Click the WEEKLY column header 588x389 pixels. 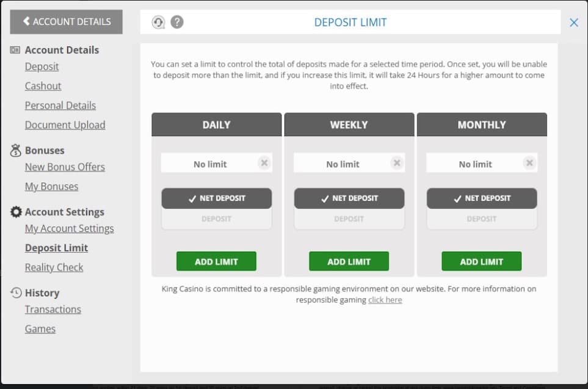click(349, 125)
